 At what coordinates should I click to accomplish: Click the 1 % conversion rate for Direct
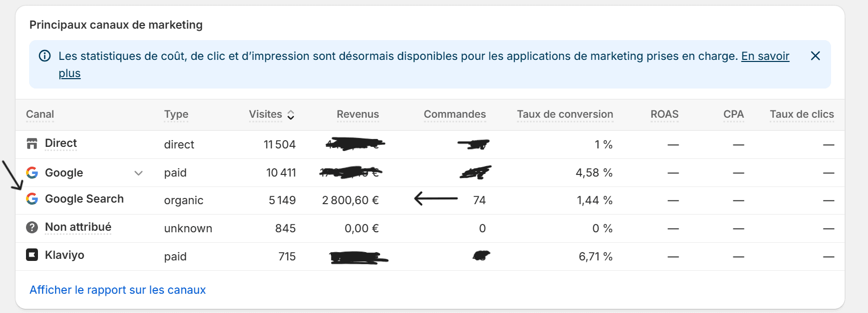coord(603,144)
